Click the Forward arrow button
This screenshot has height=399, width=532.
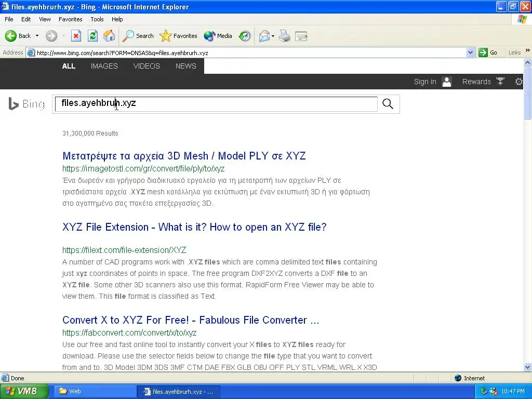[51, 36]
